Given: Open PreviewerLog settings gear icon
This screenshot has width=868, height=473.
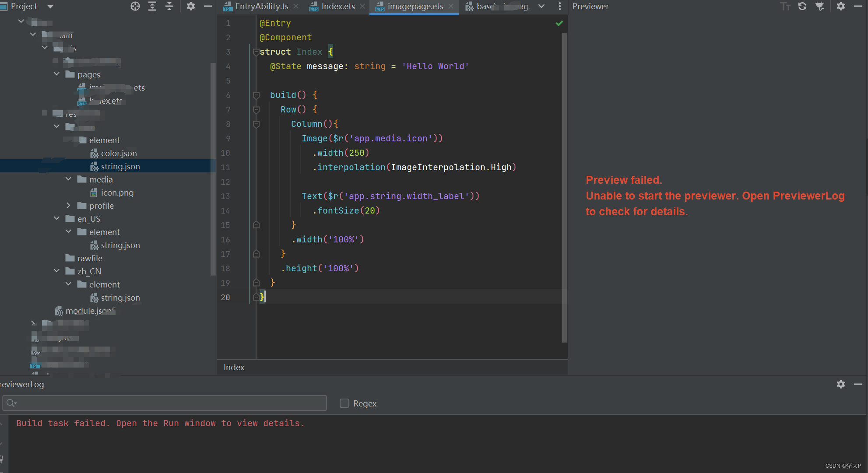Looking at the screenshot, I should [x=841, y=384].
